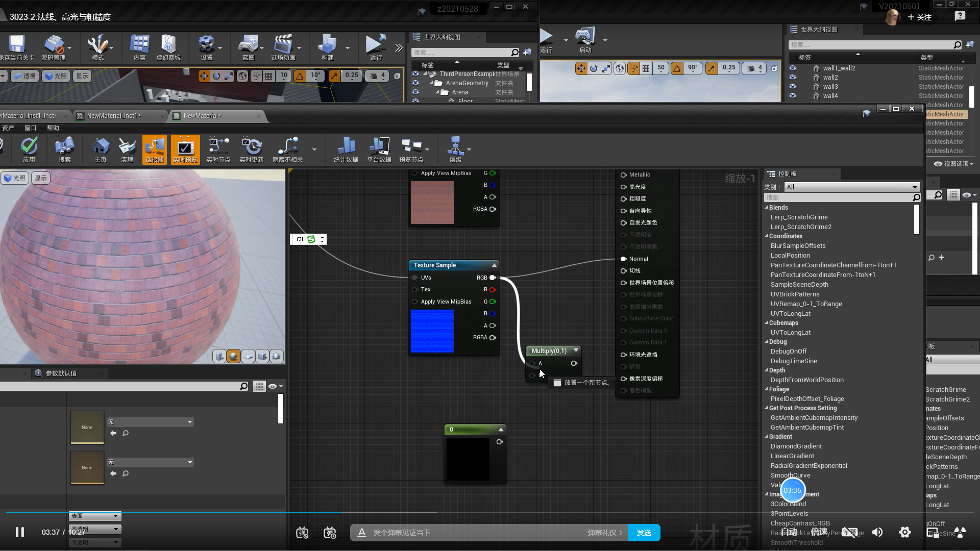Collapse the Coordinates palette category
This screenshot has width=980, height=551.
767,236
